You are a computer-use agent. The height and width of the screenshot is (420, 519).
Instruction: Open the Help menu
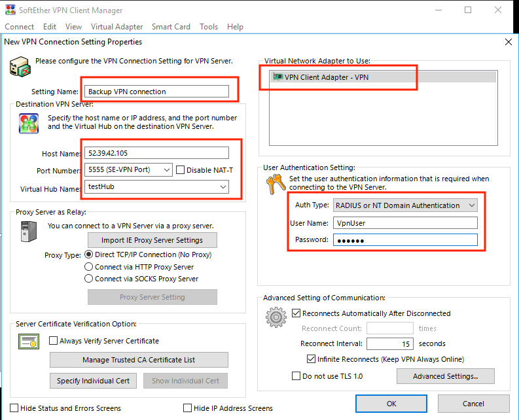pyautogui.click(x=235, y=27)
